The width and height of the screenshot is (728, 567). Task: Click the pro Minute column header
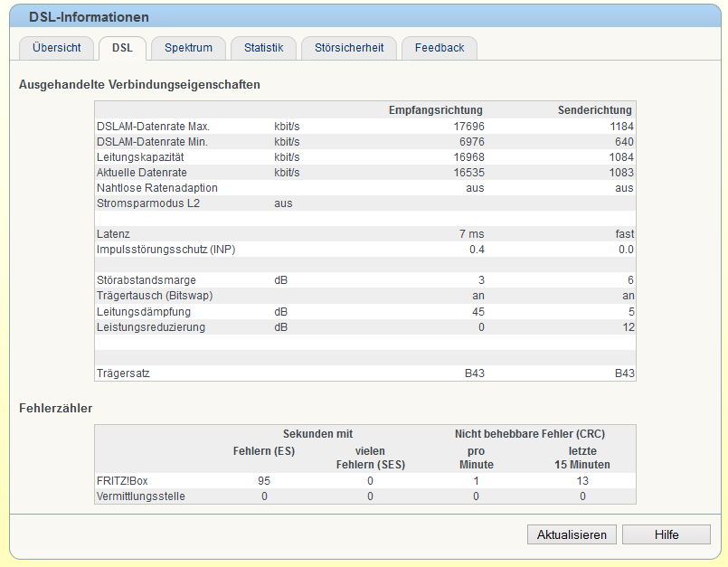(477, 458)
